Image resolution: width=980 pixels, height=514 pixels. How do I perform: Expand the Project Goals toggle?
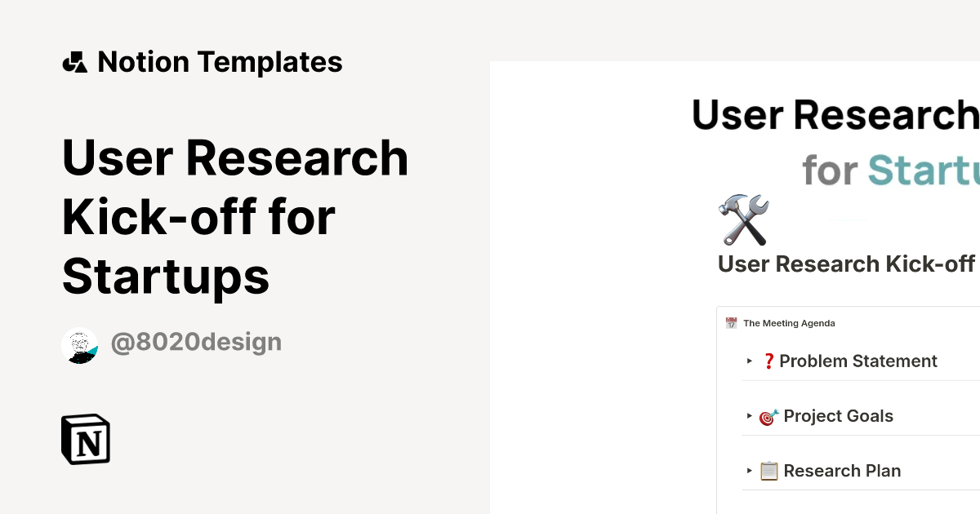749,416
